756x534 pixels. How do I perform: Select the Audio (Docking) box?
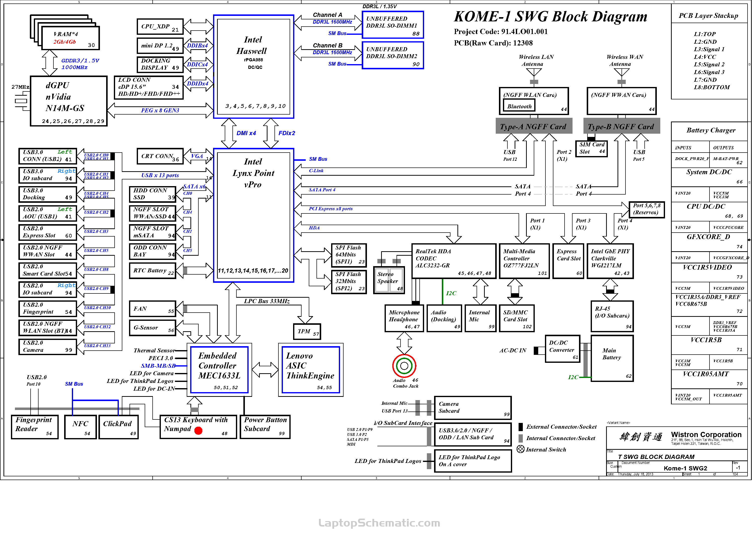(x=444, y=318)
